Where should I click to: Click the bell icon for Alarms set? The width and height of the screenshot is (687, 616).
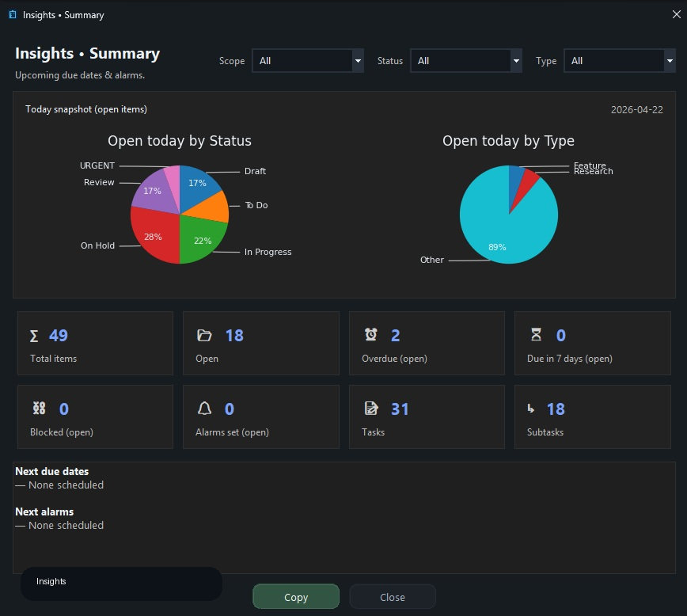coord(204,409)
